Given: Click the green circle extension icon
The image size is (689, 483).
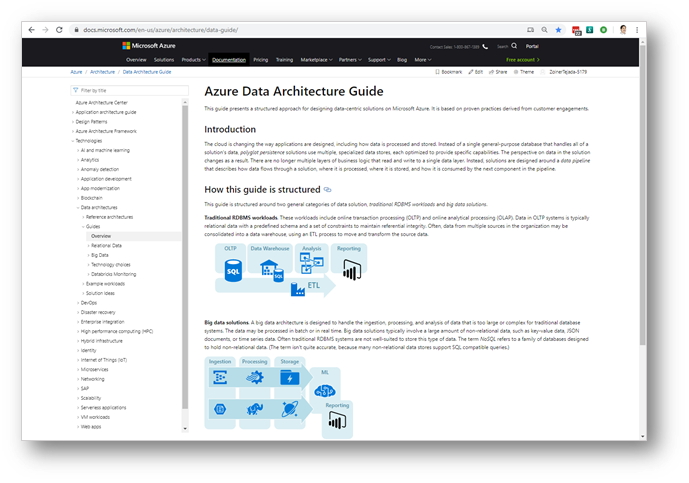Looking at the screenshot, I should (x=604, y=30).
